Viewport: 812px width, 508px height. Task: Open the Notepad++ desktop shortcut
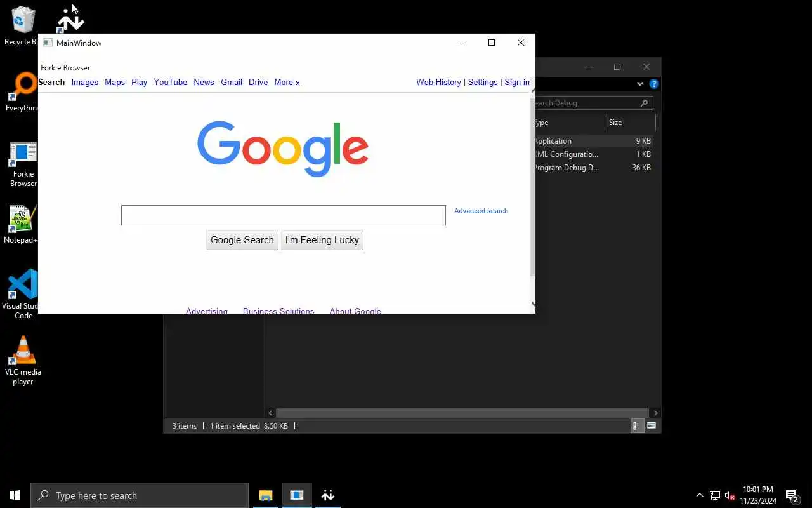21,224
